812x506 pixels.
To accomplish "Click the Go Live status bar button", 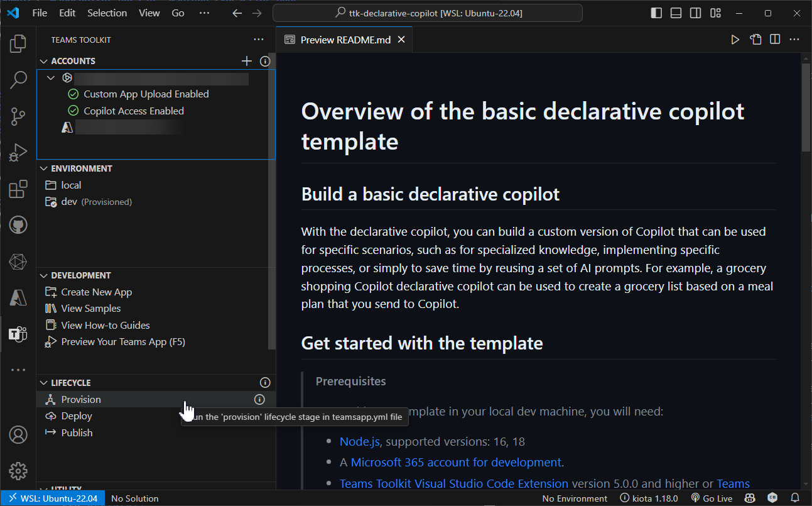I will (x=712, y=498).
